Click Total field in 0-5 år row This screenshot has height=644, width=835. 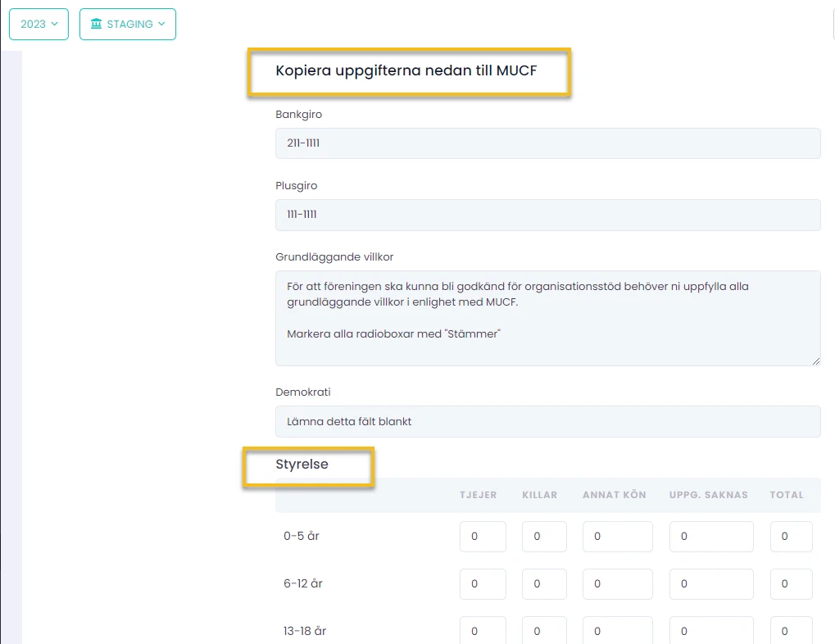pos(791,537)
